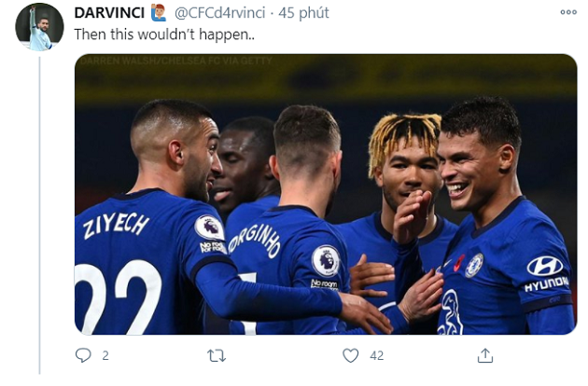Viewport: 588px width, 386px height.
Task: Click the like count number 42
Action: [x=377, y=355]
